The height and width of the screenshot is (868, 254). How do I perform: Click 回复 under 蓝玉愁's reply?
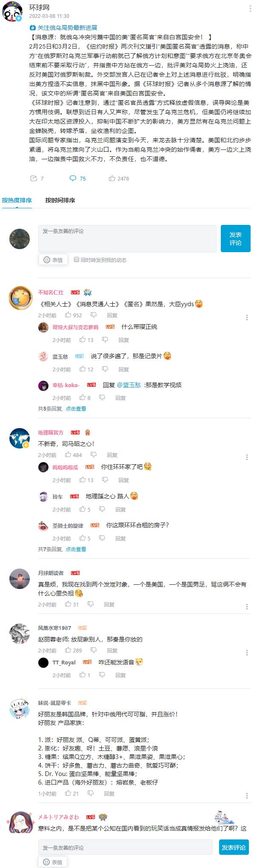pyautogui.click(x=123, y=369)
